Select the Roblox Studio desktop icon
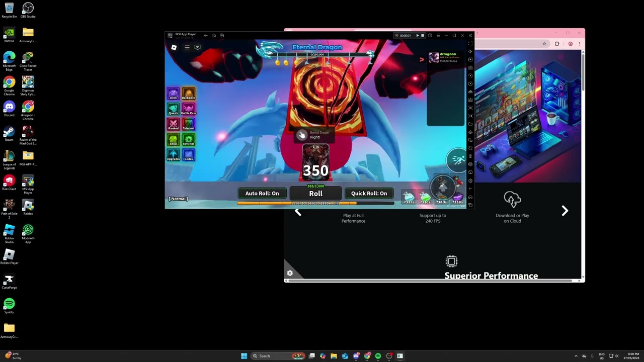Screen dimensions: 644x362 coord(9,234)
